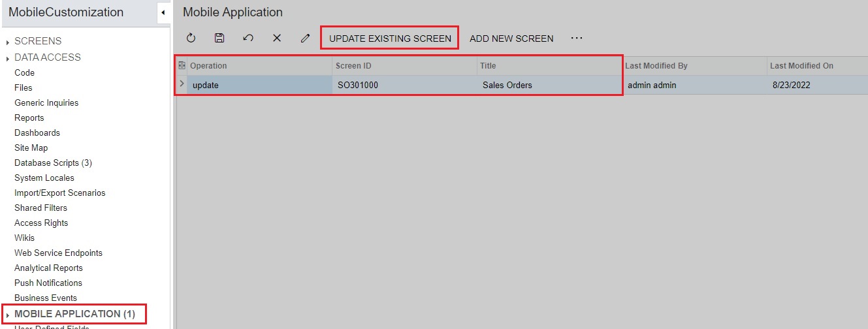The width and height of the screenshot is (868, 329).
Task: Open Generic Inquiries in the sidebar
Action: 46,102
